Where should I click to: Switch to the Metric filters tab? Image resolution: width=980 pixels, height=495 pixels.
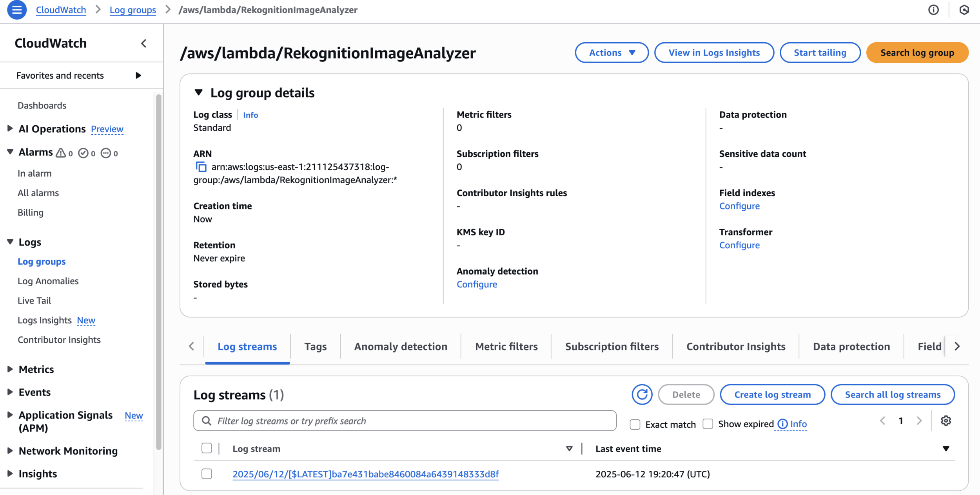(506, 347)
